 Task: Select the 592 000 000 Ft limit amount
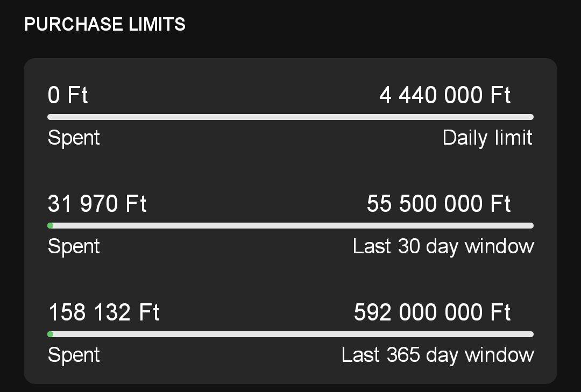point(432,312)
